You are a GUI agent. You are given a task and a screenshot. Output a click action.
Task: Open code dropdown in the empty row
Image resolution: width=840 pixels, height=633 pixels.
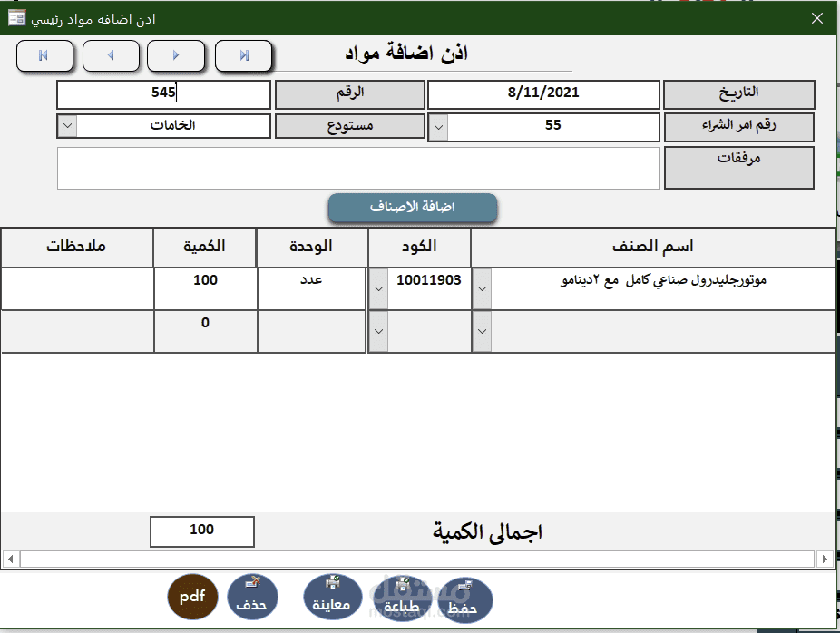click(378, 332)
